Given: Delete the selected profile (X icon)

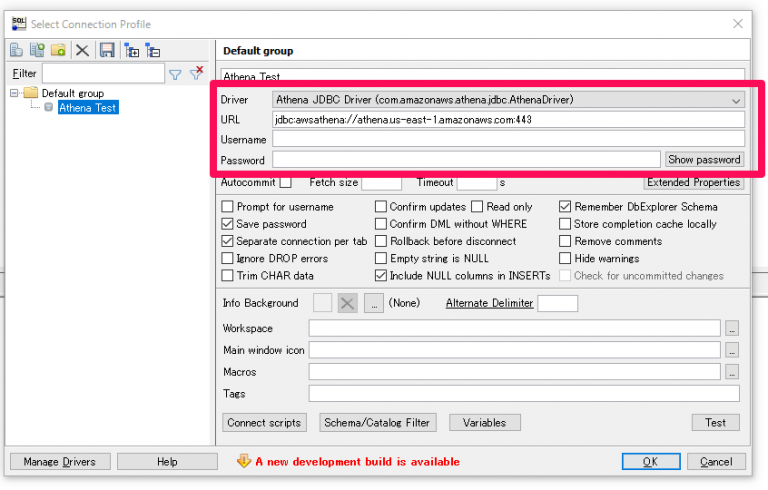Looking at the screenshot, I should (82, 50).
